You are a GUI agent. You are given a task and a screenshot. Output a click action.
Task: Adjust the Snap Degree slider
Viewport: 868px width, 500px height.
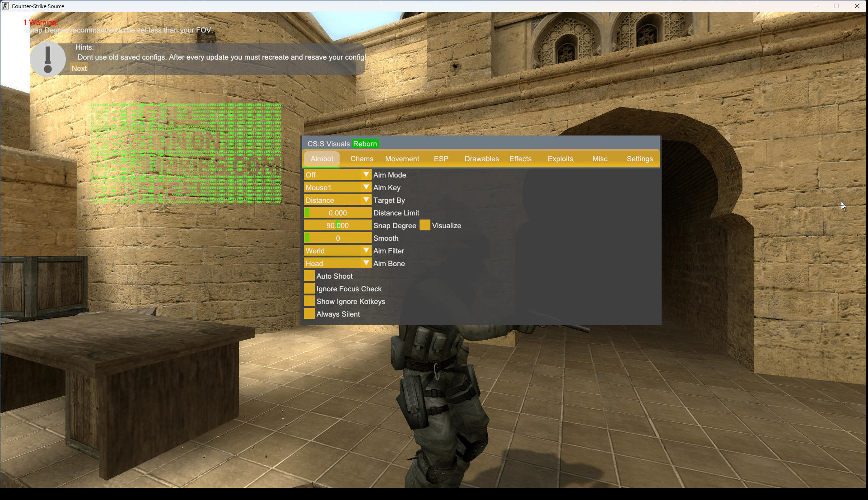coord(338,225)
